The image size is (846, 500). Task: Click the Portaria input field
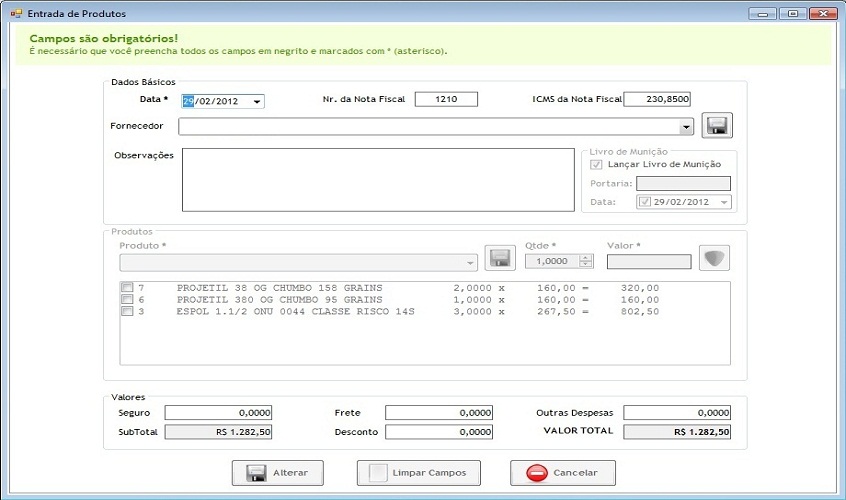tap(683, 183)
